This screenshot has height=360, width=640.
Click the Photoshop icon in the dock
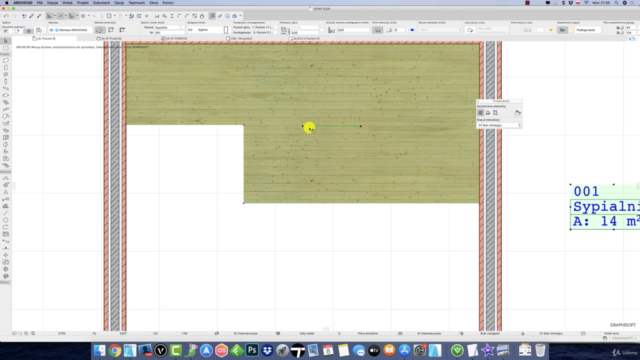click(252, 350)
